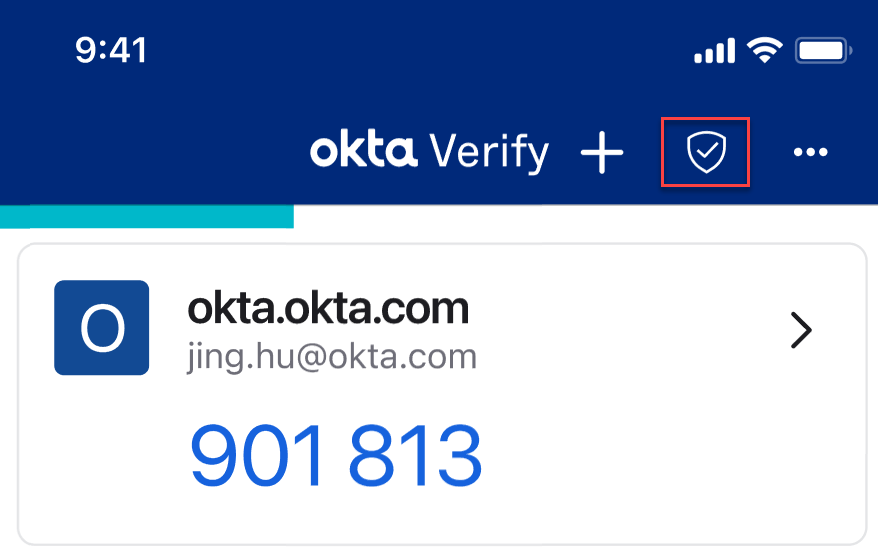The width and height of the screenshot is (878, 551).
Task: Tap the battery indicator icon
Action: (x=824, y=51)
